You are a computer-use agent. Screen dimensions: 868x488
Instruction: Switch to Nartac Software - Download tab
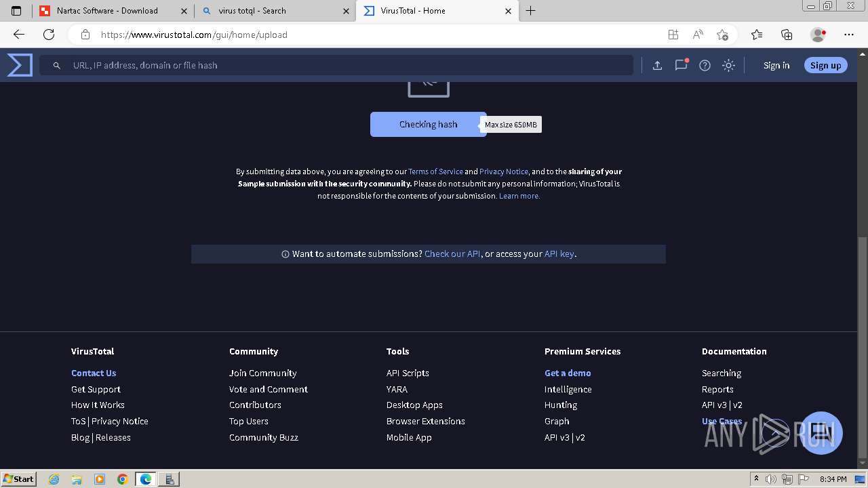113,11
